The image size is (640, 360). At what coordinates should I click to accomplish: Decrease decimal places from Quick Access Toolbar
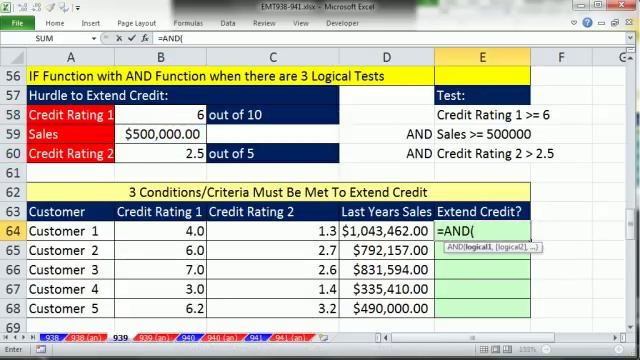36,7
